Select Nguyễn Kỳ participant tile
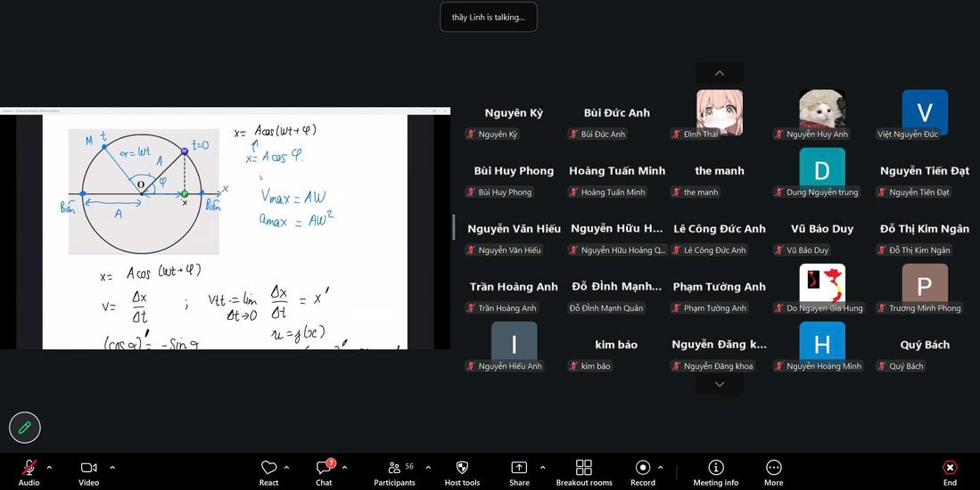 pos(514,114)
